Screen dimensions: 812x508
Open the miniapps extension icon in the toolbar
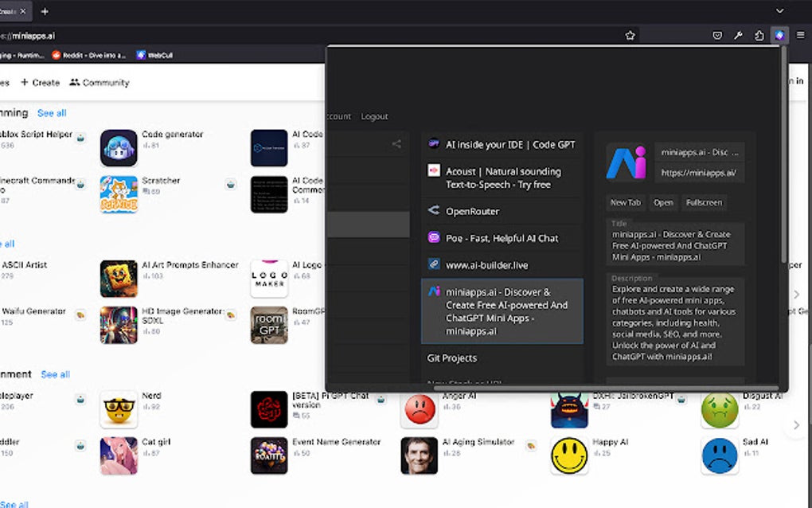(x=779, y=35)
